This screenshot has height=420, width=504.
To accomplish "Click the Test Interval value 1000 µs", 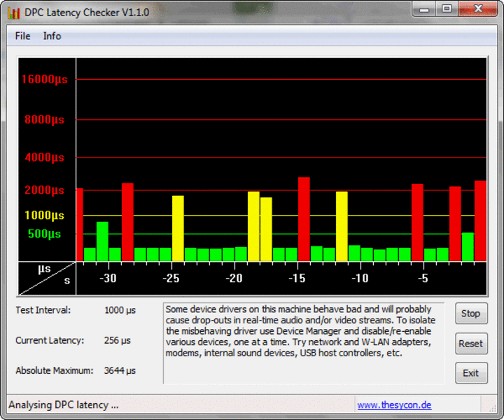I will click(x=120, y=309).
